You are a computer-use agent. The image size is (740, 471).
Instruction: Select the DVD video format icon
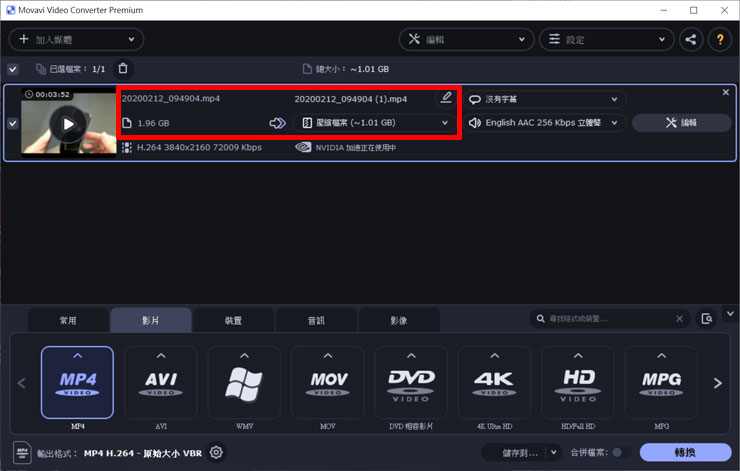coord(411,382)
